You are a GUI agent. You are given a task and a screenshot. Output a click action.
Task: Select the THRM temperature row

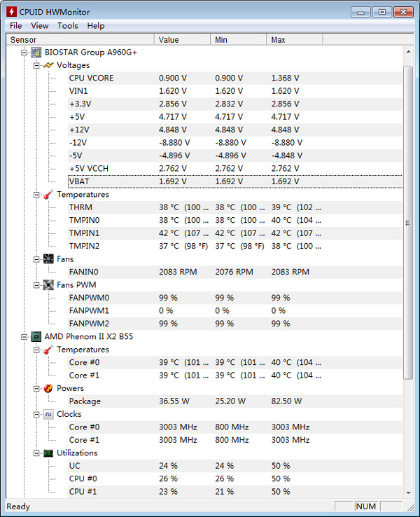click(x=235, y=207)
